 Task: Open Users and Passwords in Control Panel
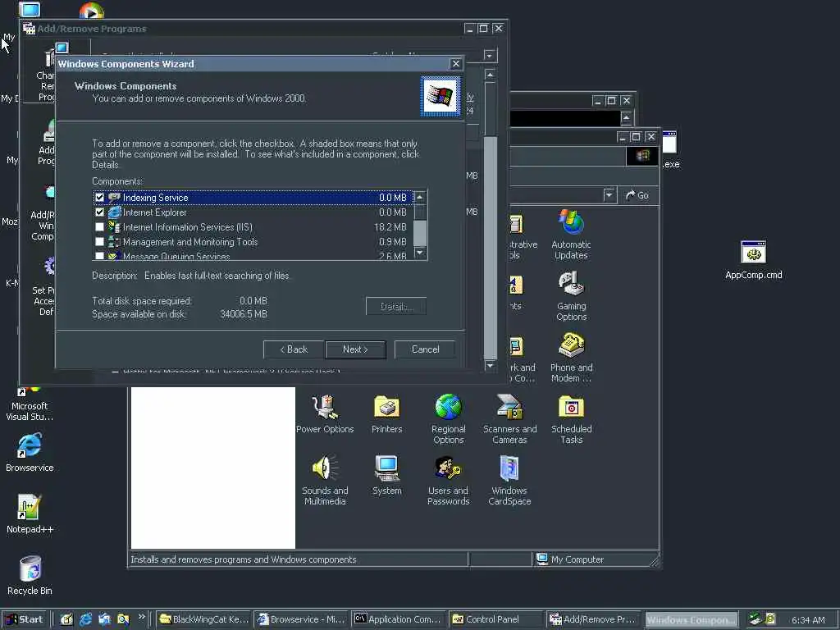click(449, 481)
